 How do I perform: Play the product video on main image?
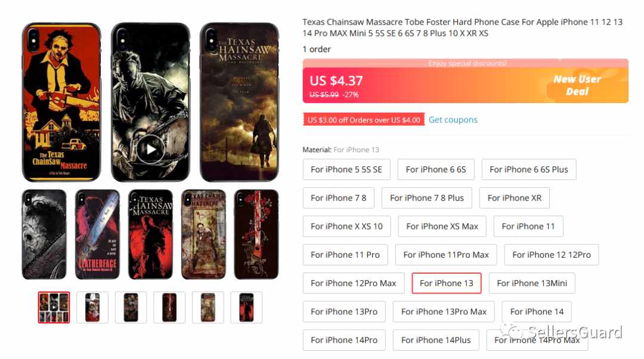(x=150, y=150)
